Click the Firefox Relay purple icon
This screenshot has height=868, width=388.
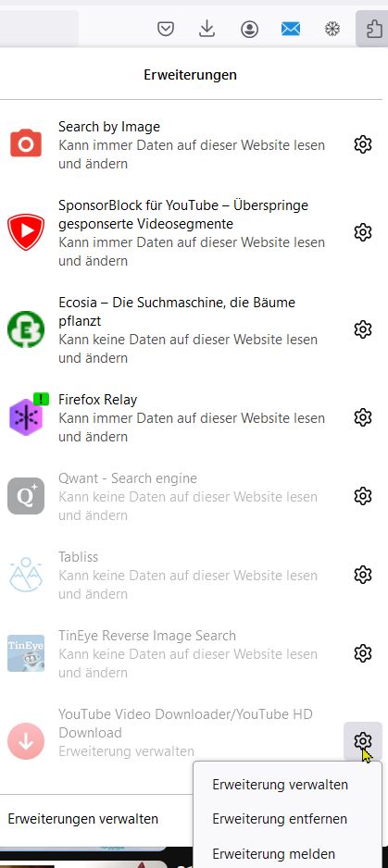[x=26, y=416]
